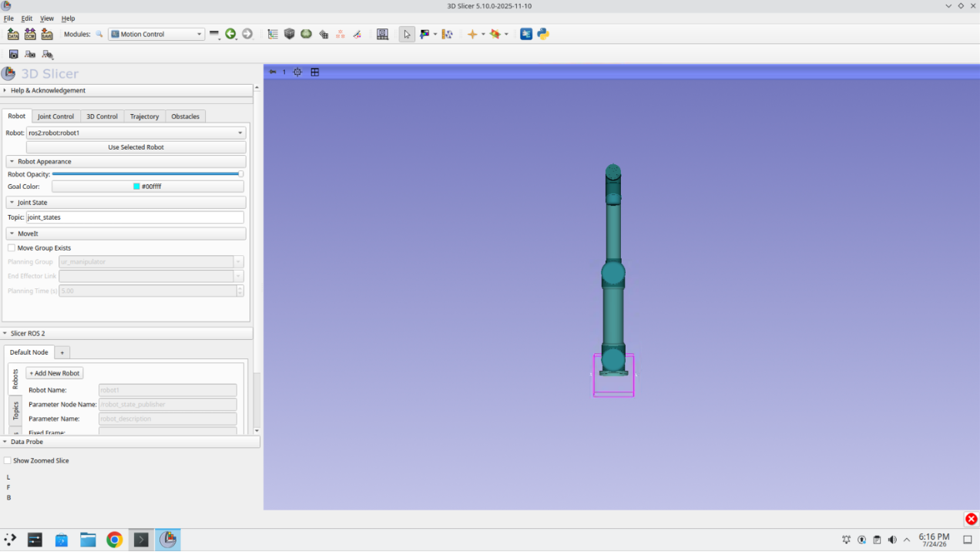
Task: Enable the Move Group Exists checkbox
Action: [x=12, y=248]
